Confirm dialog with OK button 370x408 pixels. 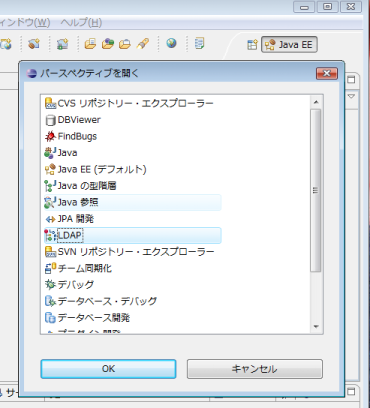point(108,369)
